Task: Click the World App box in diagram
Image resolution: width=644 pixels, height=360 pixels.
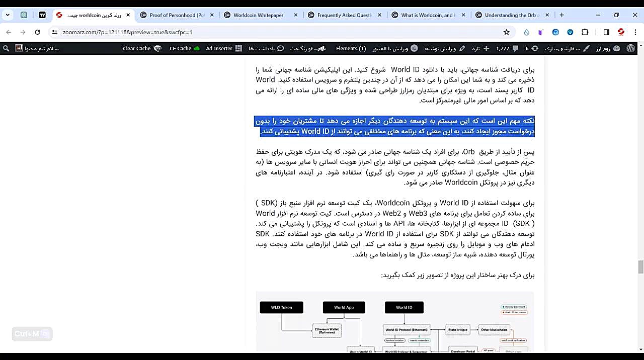Action: tap(344, 307)
